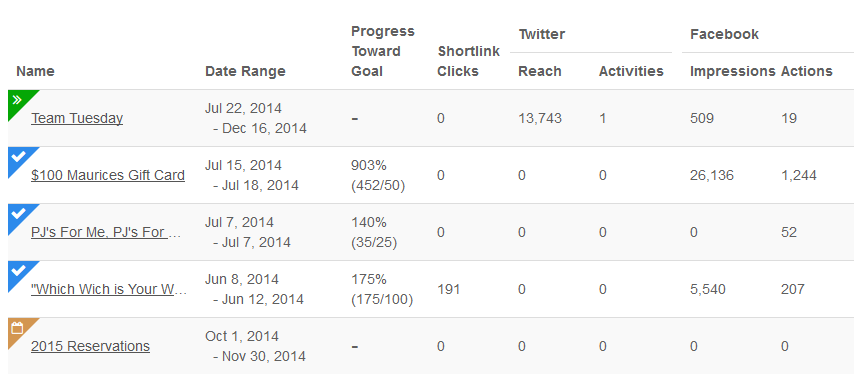Click the blue checkmark beside Which Wich
The image size is (854, 383).
click(x=18, y=271)
